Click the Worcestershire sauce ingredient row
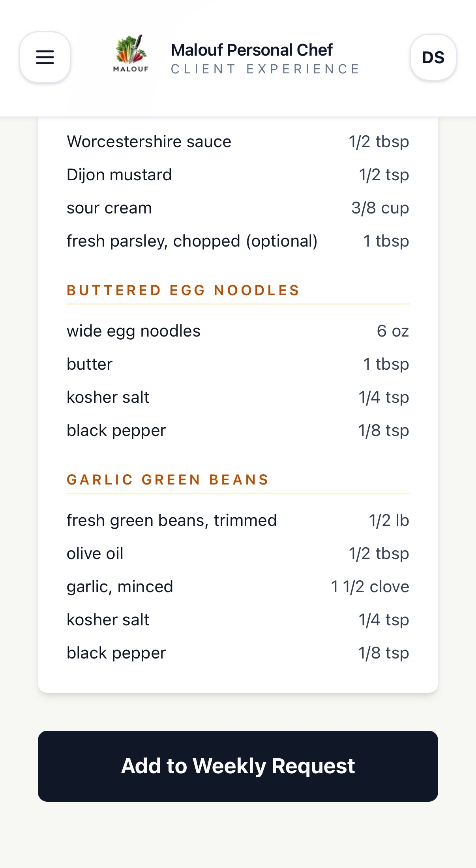Image resolution: width=476 pixels, height=868 pixels. click(x=238, y=142)
